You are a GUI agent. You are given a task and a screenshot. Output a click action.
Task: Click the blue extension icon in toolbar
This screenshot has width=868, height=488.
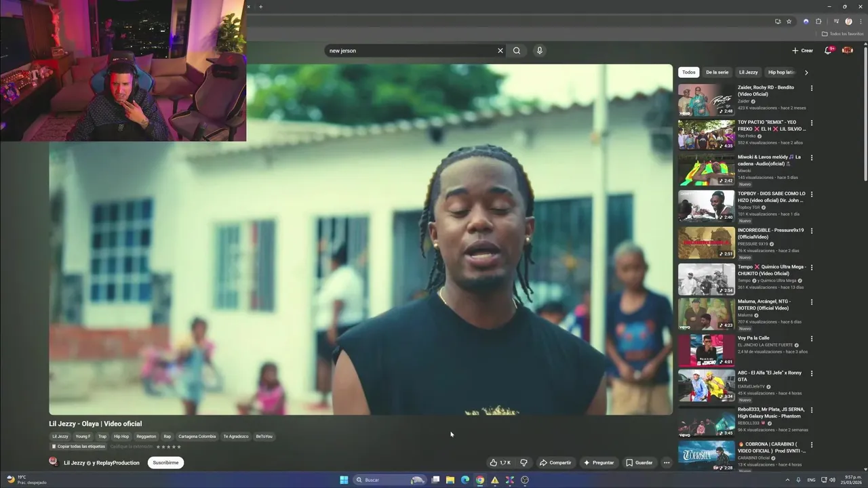[x=806, y=22]
